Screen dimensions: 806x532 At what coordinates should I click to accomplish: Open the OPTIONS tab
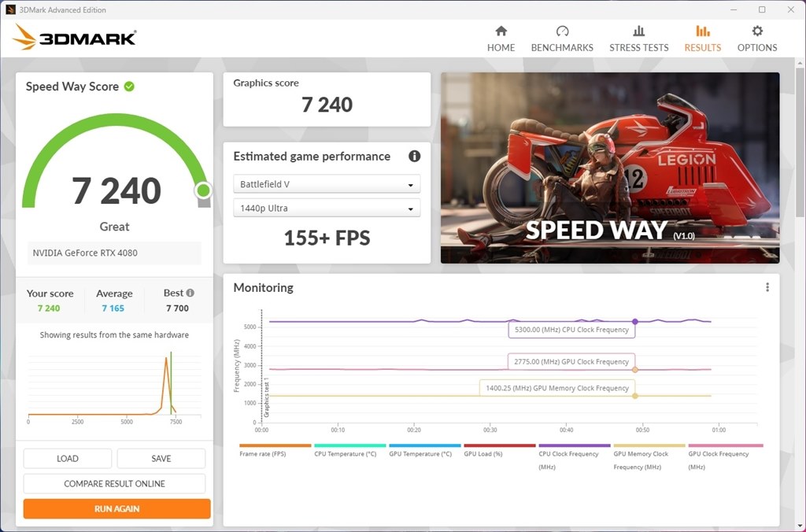[x=757, y=39]
